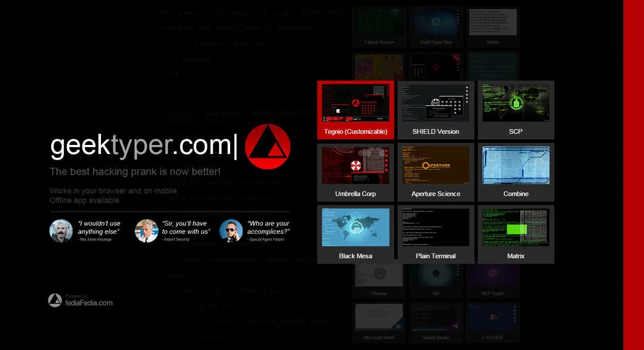Launch the Umbrella Corp theme
The height and width of the screenshot is (350, 644).
coord(355,172)
